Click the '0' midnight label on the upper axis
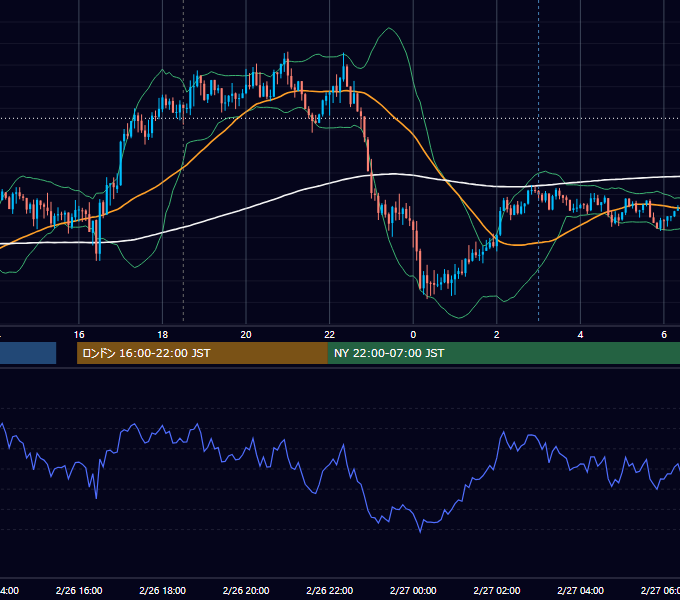 413,335
